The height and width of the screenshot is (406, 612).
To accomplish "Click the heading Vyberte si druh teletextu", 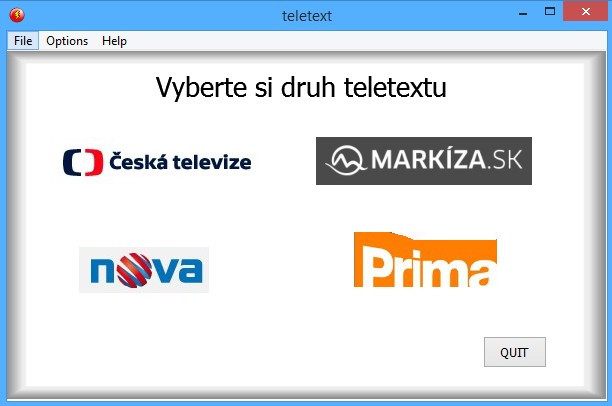I will click(301, 87).
